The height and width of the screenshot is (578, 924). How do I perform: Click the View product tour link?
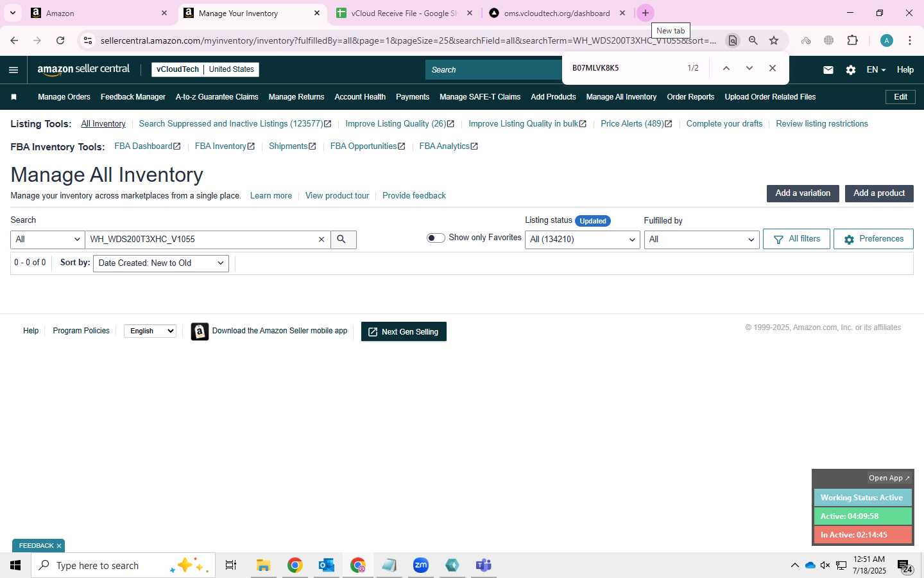(337, 196)
